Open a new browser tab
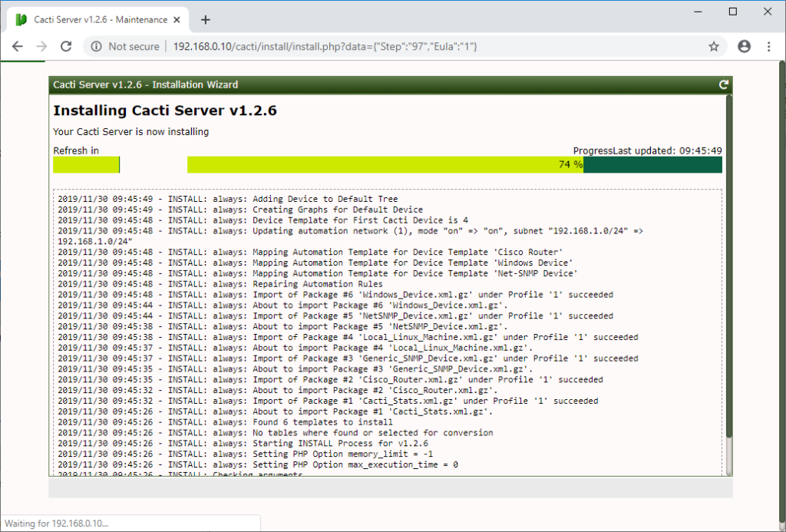 [205, 20]
